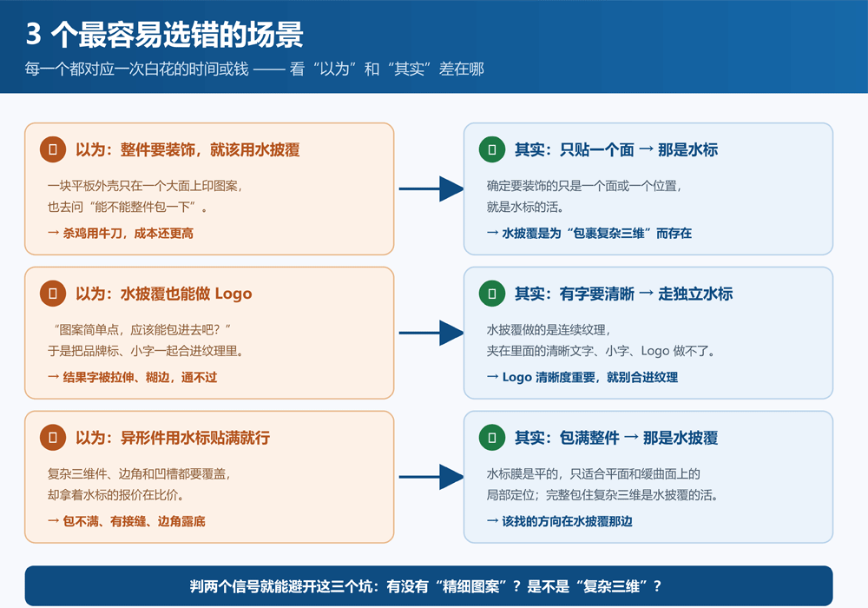Click green icon beside '有字要清晰 → 走独立水标'
This screenshot has height=608, width=868.
tap(492, 294)
